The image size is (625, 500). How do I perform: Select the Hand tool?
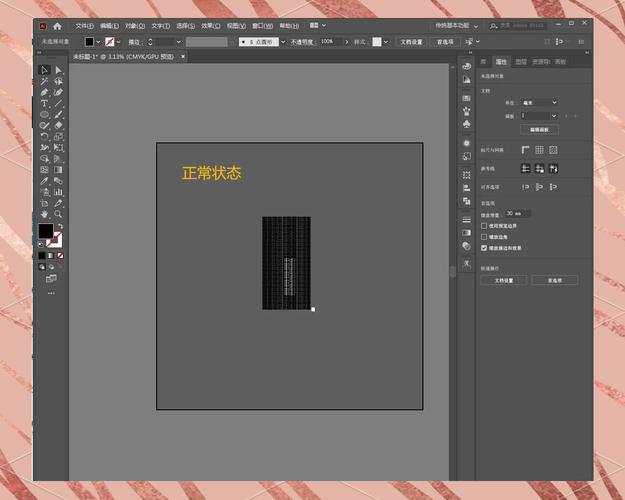pos(44,214)
